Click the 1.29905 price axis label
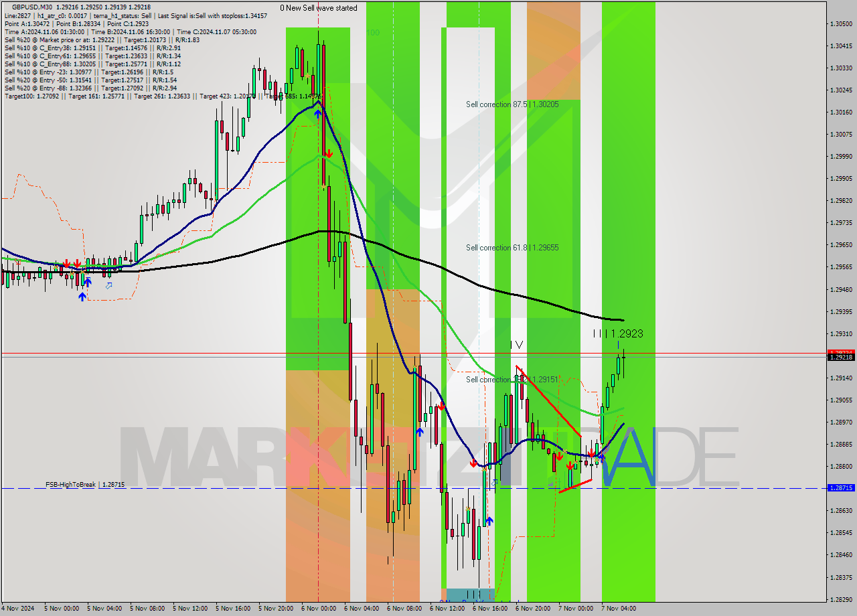The image size is (857, 616). point(841,178)
